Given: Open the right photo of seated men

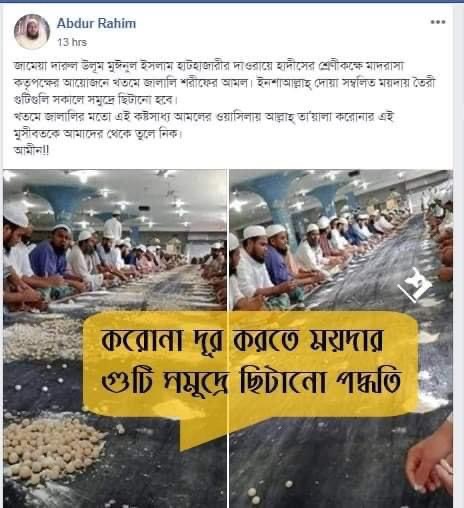Looking at the screenshot, I should (341, 338).
